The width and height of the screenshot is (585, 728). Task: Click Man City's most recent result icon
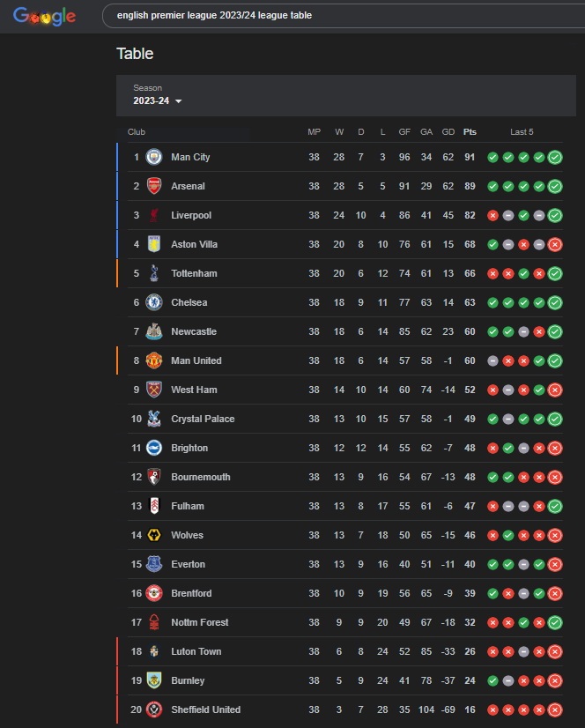[x=555, y=158]
